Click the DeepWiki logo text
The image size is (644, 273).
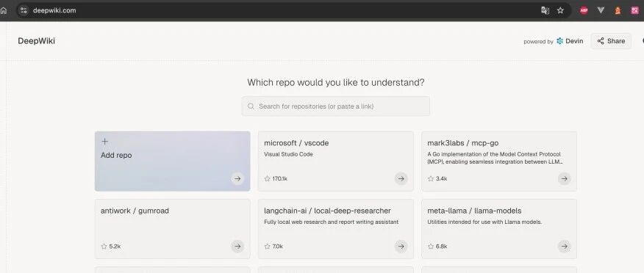pyautogui.click(x=36, y=41)
